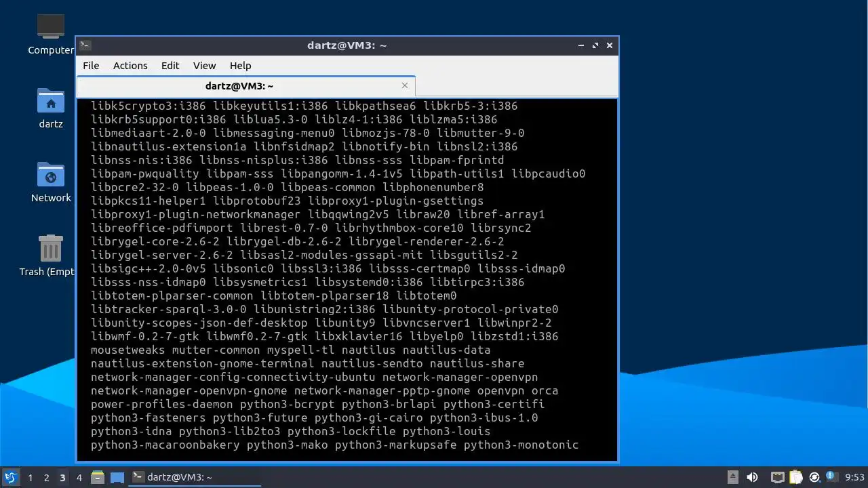Click the text "python3-macaroonbakery"
Image resolution: width=868 pixels, height=488 pixels.
(165, 445)
